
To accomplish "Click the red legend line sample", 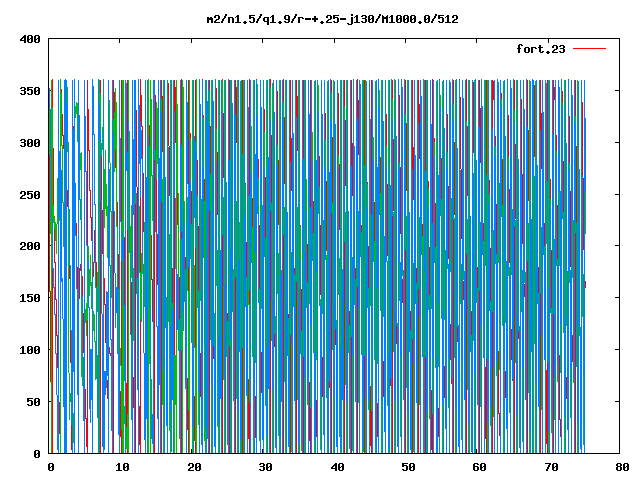I will [589, 49].
